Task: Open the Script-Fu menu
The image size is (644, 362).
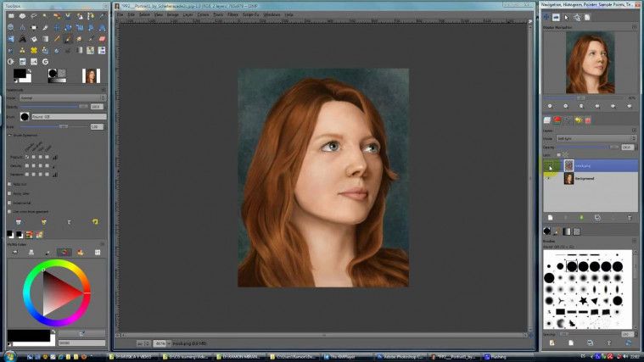Action: 250,14
